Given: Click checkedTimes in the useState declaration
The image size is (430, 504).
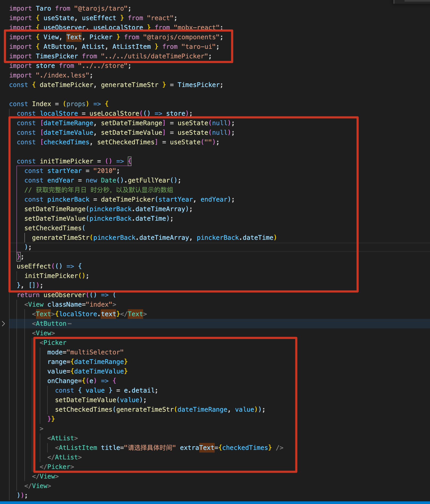Looking at the screenshot, I should (x=66, y=142).
